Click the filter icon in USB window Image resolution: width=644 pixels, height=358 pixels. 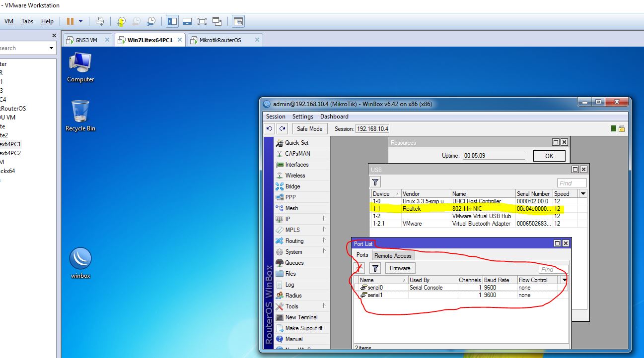(376, 182)
